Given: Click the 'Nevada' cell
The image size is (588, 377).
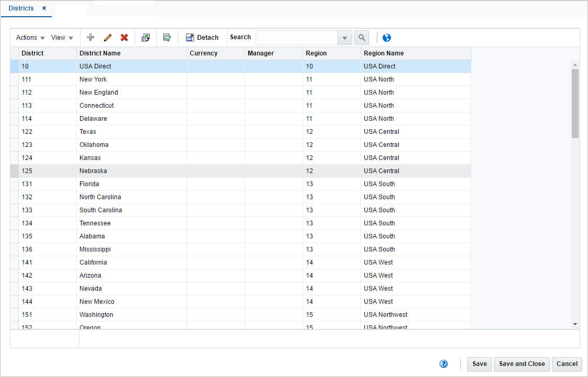Looking at the screenshot, I should (132, 289).
